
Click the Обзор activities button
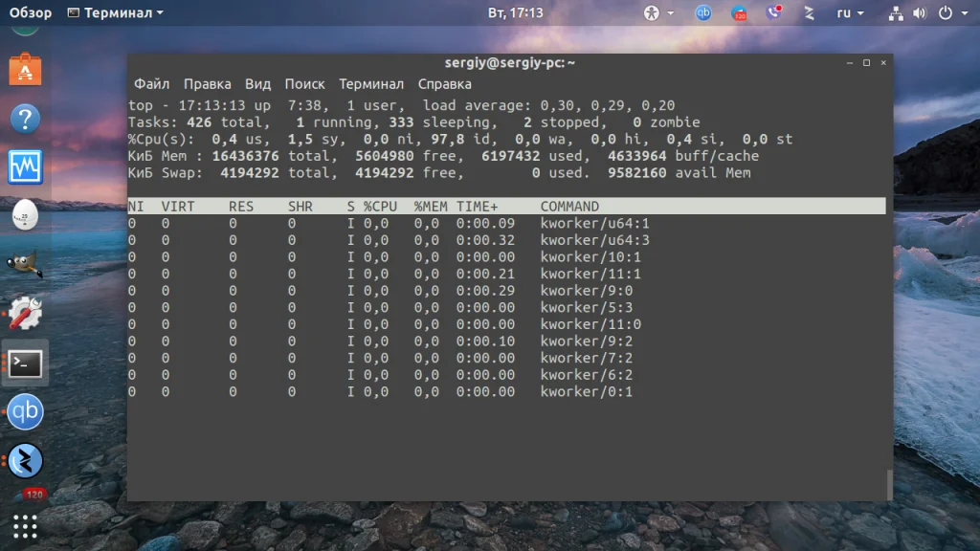click(30, 12)
